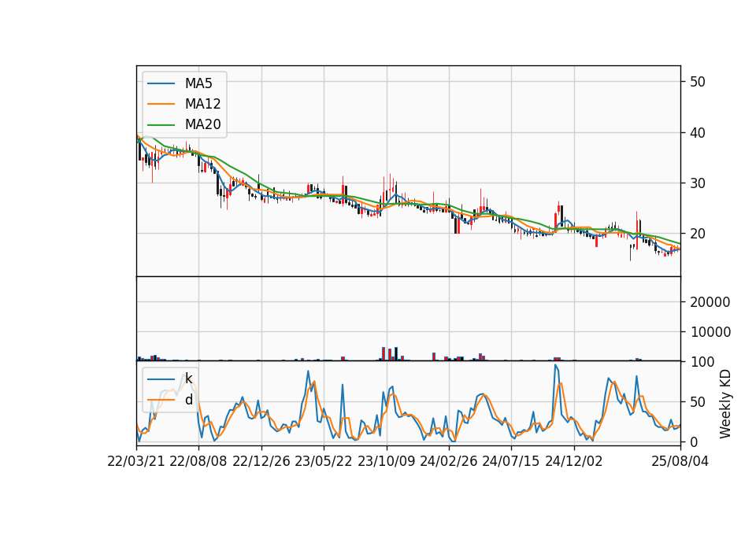
Task: Click the 22/03/21 date tick label
Action: [136, 461]
